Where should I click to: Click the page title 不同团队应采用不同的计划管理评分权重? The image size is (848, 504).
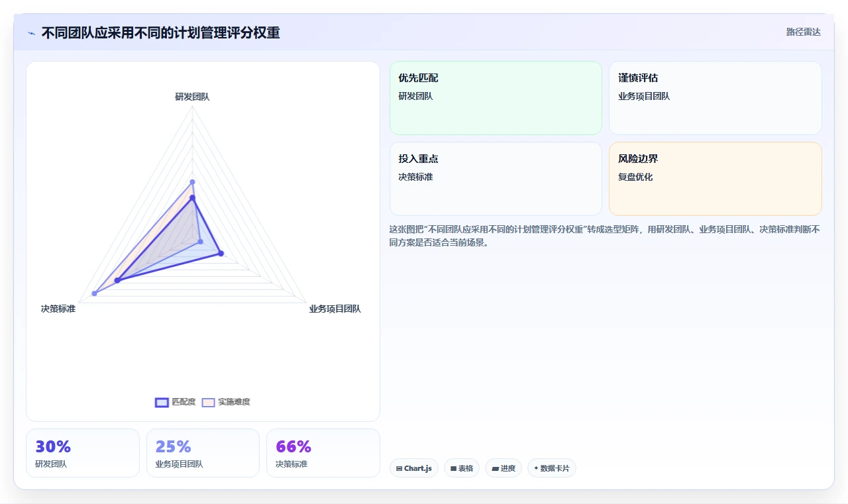160,32
